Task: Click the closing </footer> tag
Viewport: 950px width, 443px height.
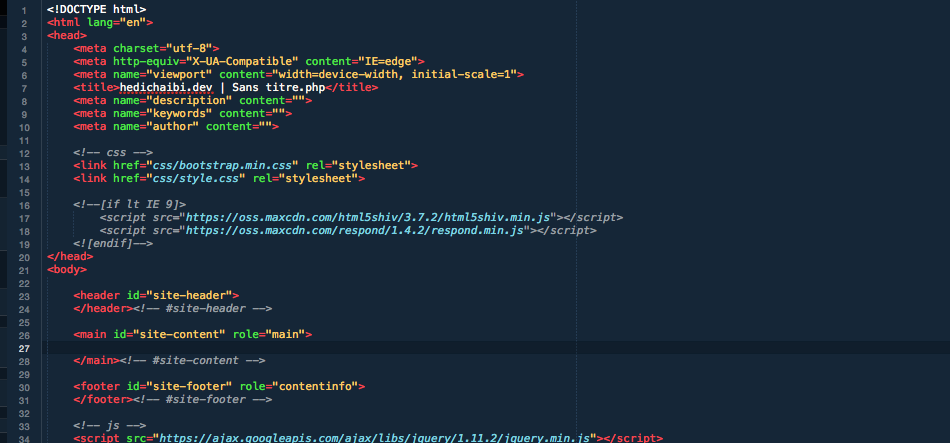Action: coord(103,399)
